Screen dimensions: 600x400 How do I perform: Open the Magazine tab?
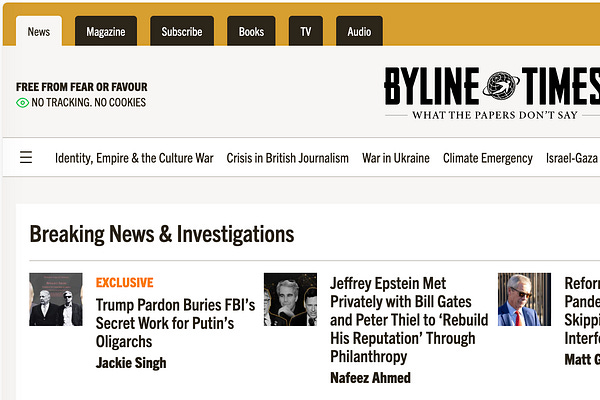(x=106, y=31)
